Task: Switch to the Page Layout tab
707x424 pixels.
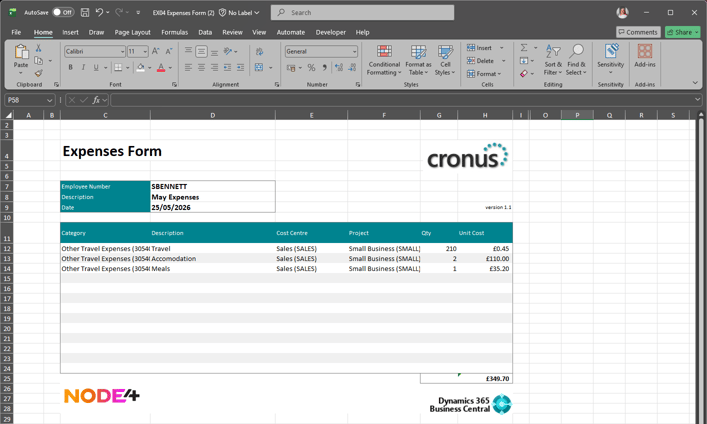Action: pos(132,32)
